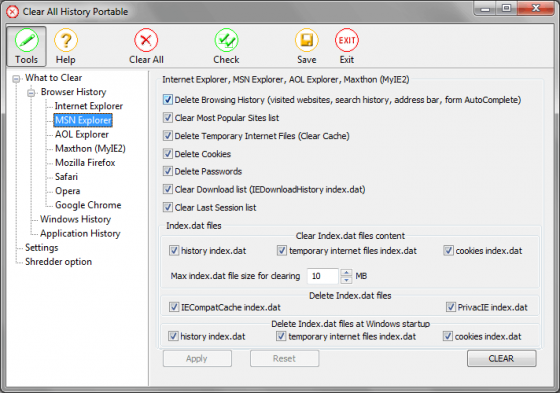Image resolution: width=560 pixels, height=393 pixels.
Task: Toggle Delete Browsing History checkbox
Action: (168, 100)
